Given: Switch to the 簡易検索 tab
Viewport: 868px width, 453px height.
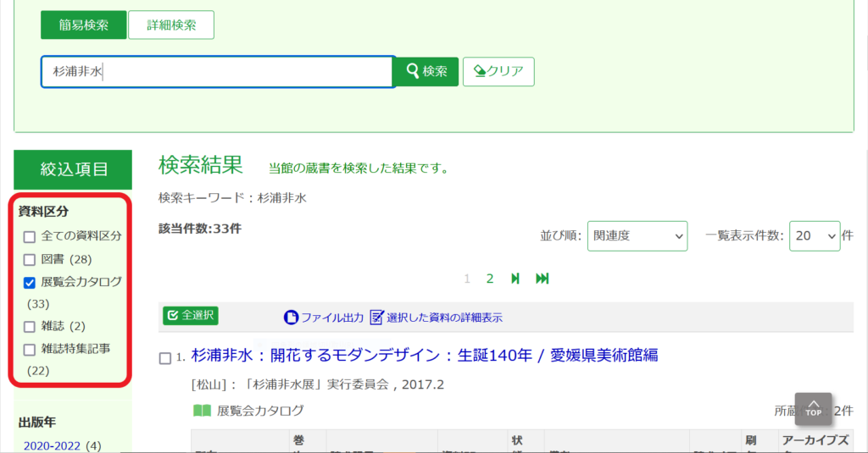Looking at the screenshot, I should (x=84, y=25).
